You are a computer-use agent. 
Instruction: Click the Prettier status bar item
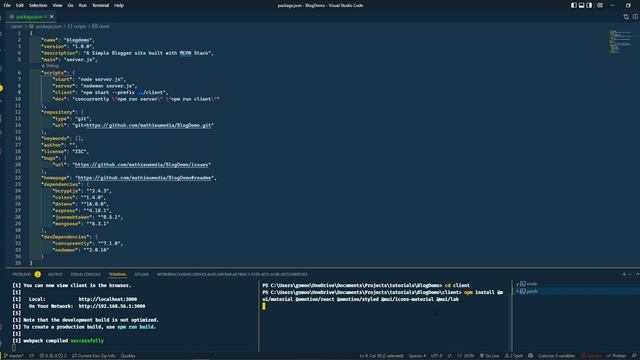(616, 356)
